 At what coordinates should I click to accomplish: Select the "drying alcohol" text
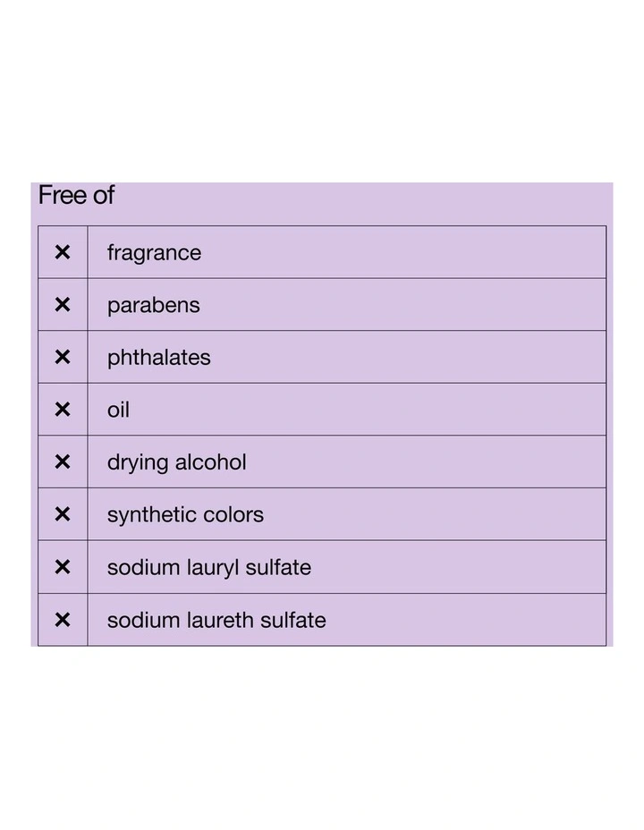[176, 462]
